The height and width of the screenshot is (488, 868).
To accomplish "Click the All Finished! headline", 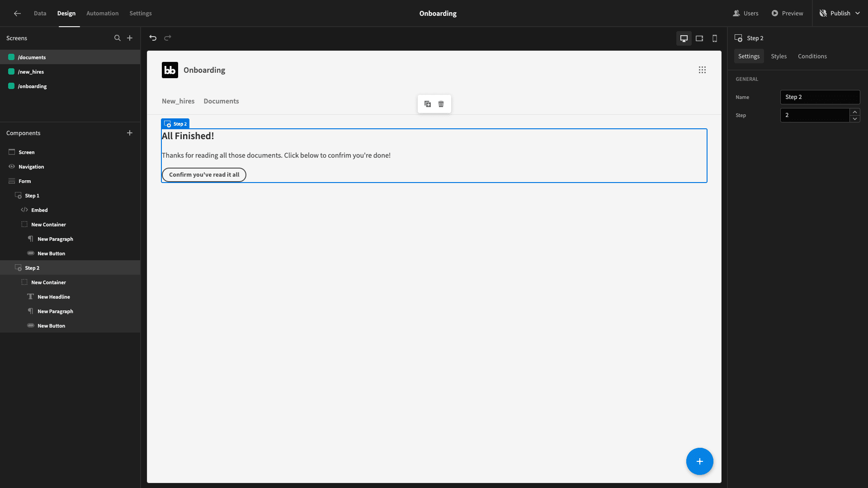I will tap(188, 136).
